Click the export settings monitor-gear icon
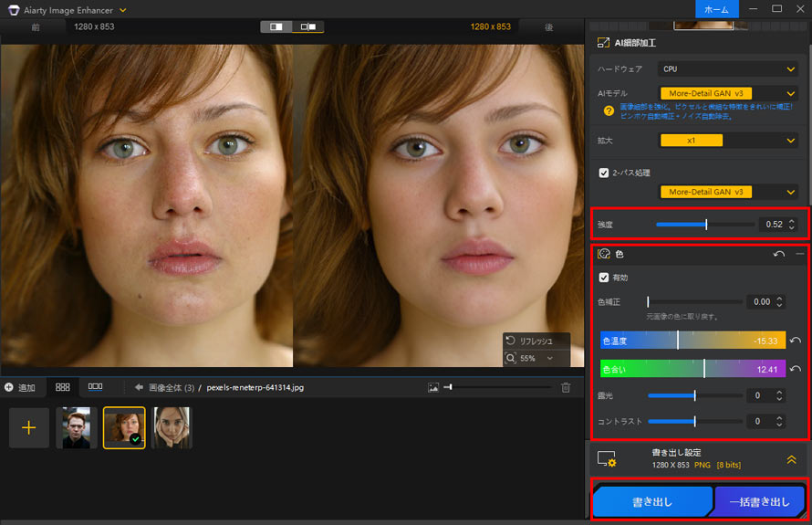 pos(607,458)
